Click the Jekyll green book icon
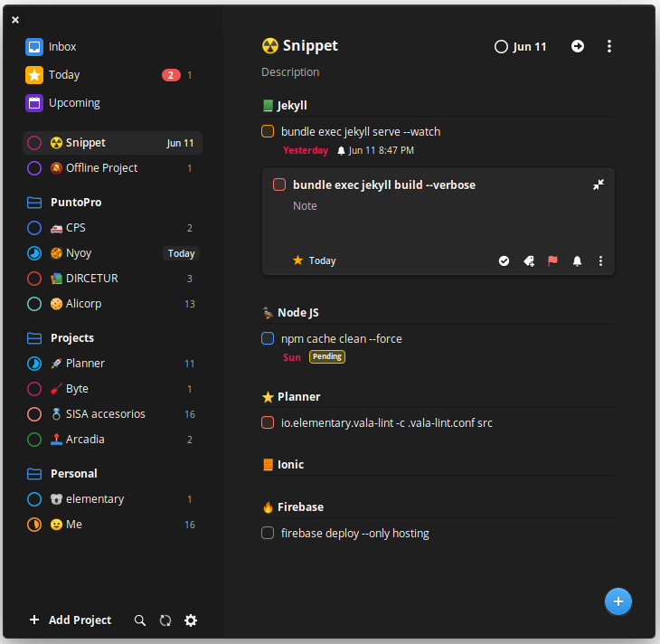Image resolution: width=660 pixels, height=644 pixels. (x=269, y=105)
